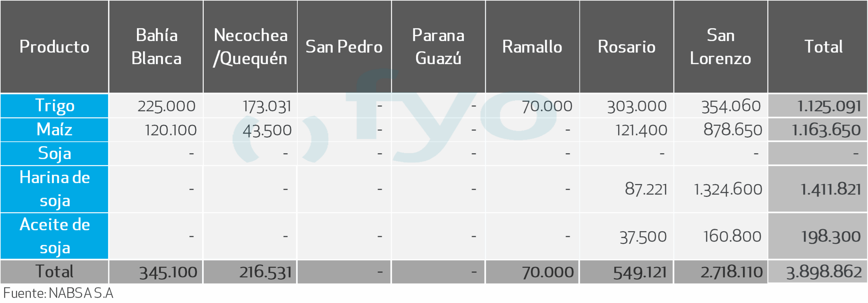
Task: Select the Bahía Blanca column header
Action: coord(156,47)
